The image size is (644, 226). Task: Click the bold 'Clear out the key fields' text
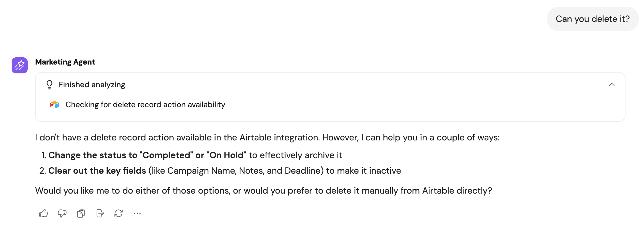pyautogui.click(x=97, y=171)
